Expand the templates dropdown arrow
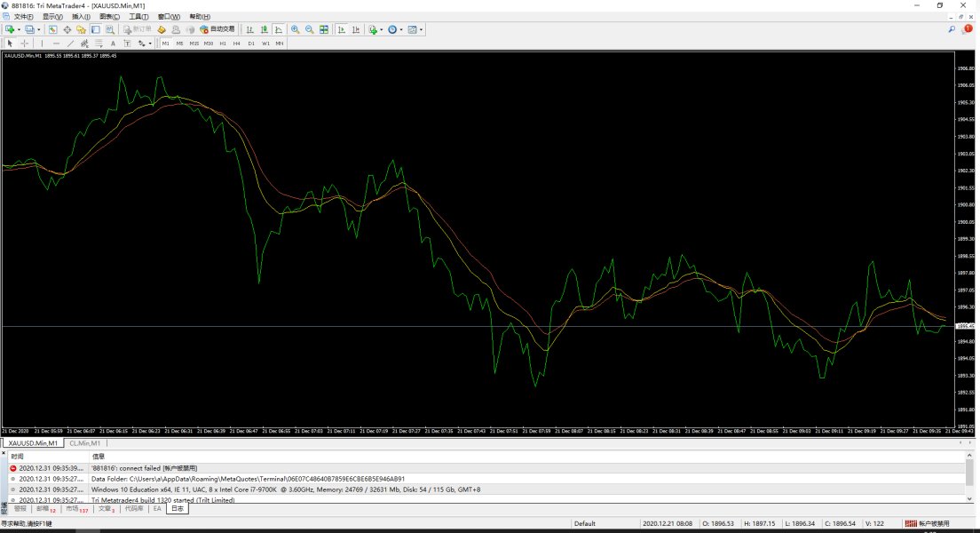The image size is (980, 533). pos(422,29)
